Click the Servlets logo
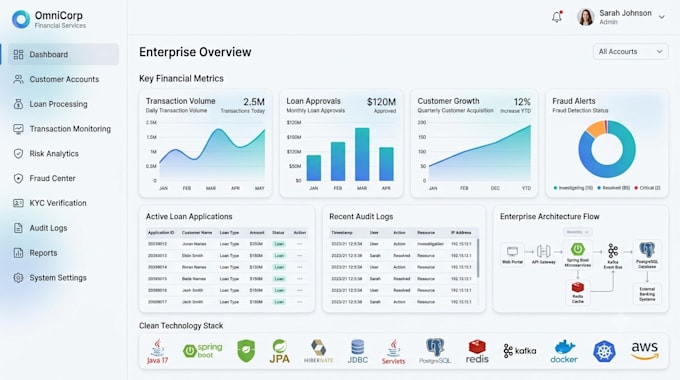Image resolution: width=680 pixels, height=380 pixels. [393, 351]
